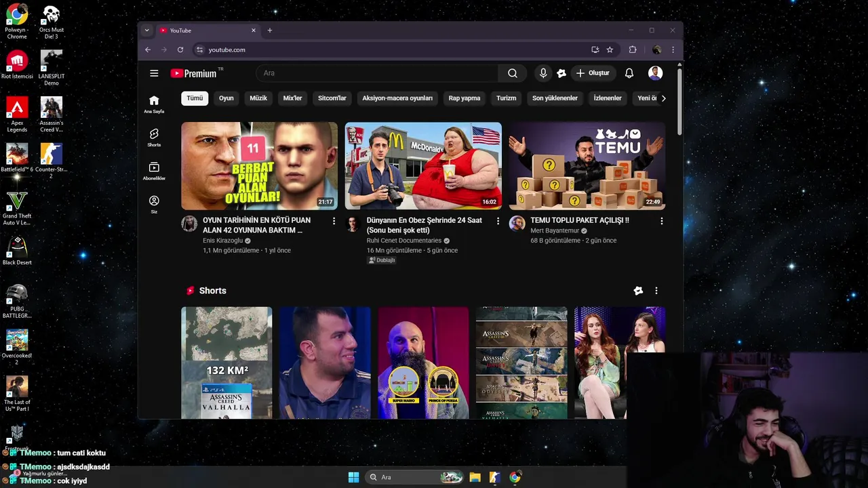Focus the YouTube Ara search field

point(377,73)
